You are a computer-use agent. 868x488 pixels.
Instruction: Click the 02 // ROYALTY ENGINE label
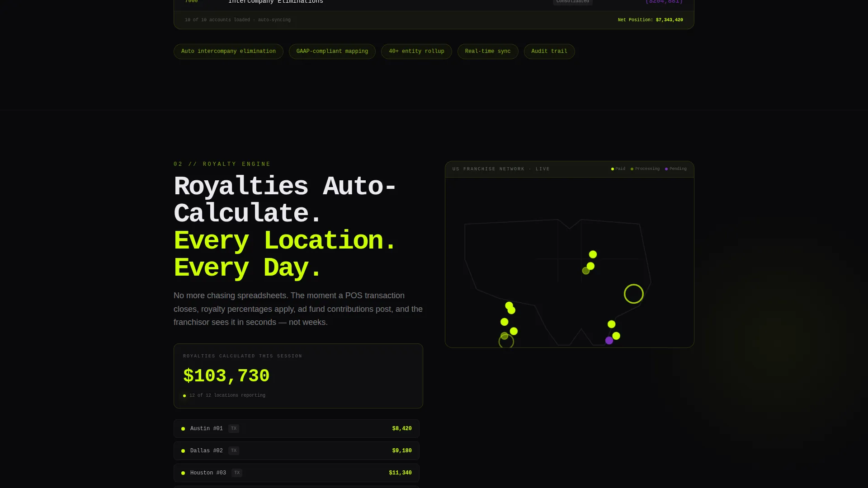222,164
